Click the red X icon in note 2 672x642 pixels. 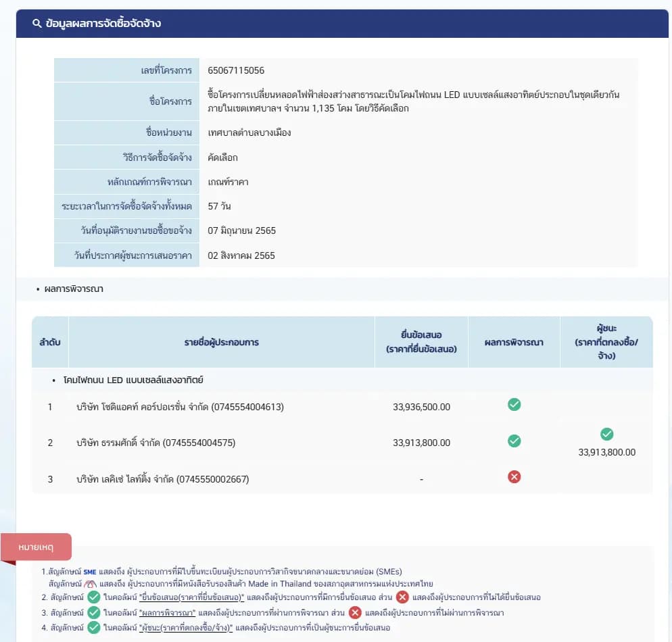[402, 597]
